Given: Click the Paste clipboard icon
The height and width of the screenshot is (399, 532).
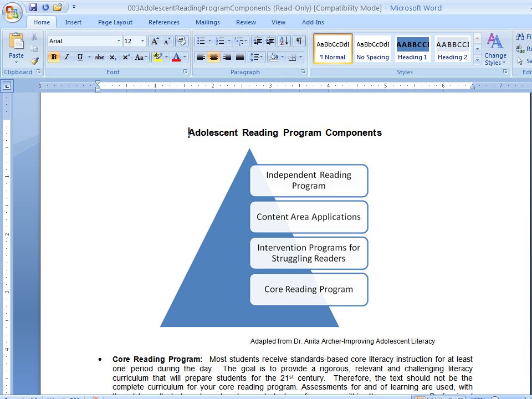Looking at the screenshot, I should pyautogui.click(x=16, y=42).
